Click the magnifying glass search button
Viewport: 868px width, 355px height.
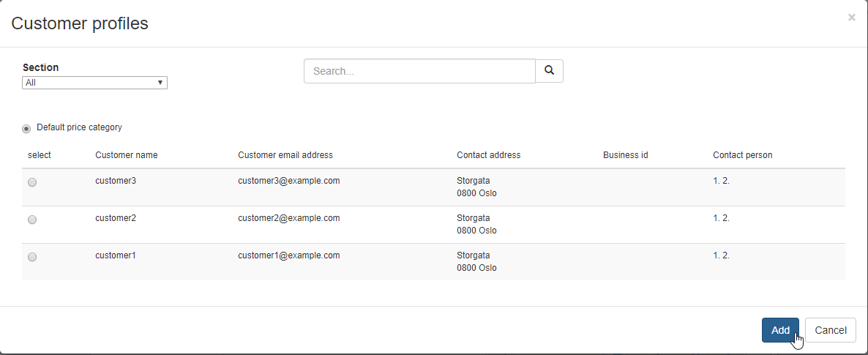[x=549, y=71]
